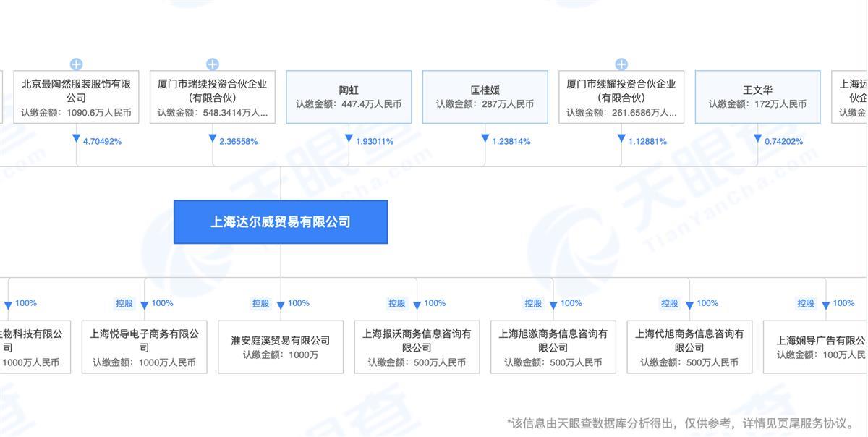Viewport: 868px width, 437px height.
Task: Click the 100% label above 上海悦导电子商务有限公司
Action: pos(163,303)
